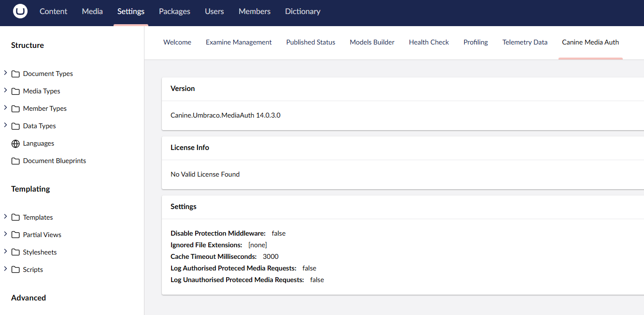Viewport: 644px width, 315px height.
Task: Open the Dictionary section
Action: (x=303, y=11)
